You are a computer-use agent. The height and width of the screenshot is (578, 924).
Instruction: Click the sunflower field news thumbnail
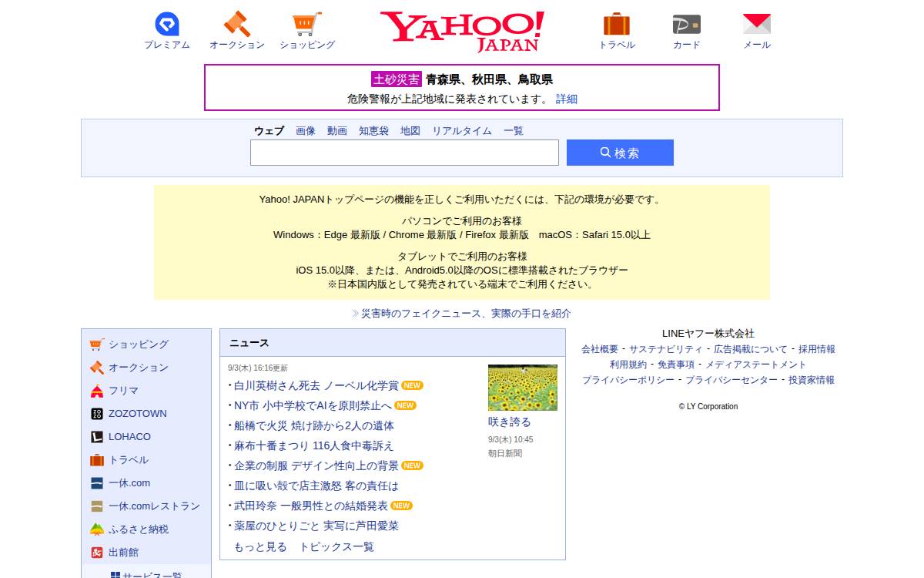coord(523,388)
